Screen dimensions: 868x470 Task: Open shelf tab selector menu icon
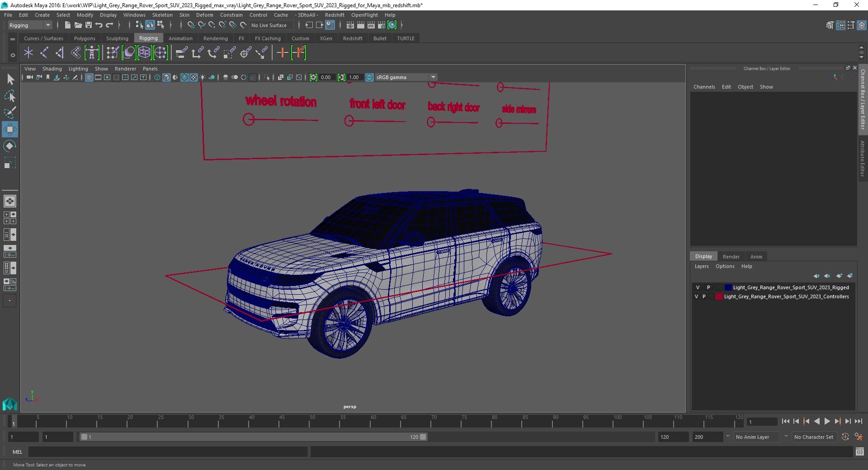pos(13,39)
